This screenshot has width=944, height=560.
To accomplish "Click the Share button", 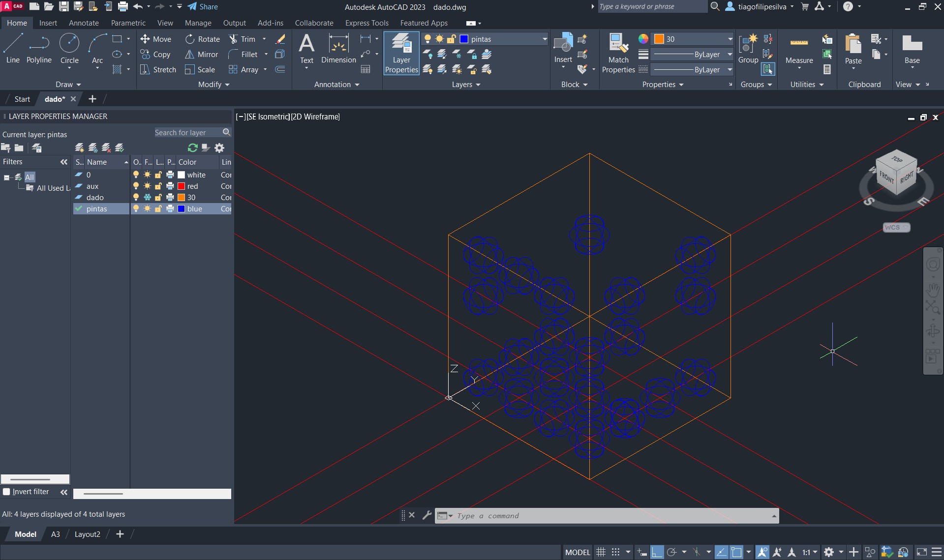I will [x=203, y=7].
